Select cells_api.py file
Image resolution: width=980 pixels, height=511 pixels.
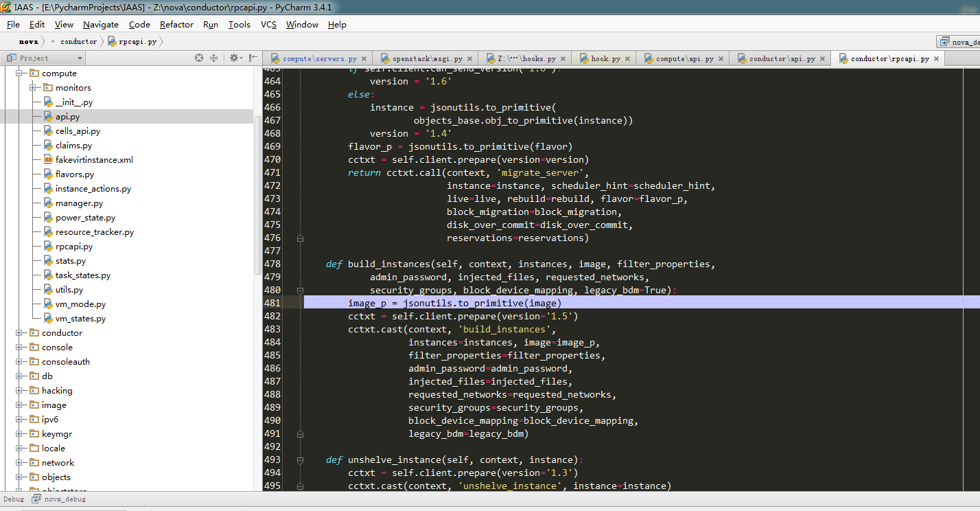click(x=78, y=131)
